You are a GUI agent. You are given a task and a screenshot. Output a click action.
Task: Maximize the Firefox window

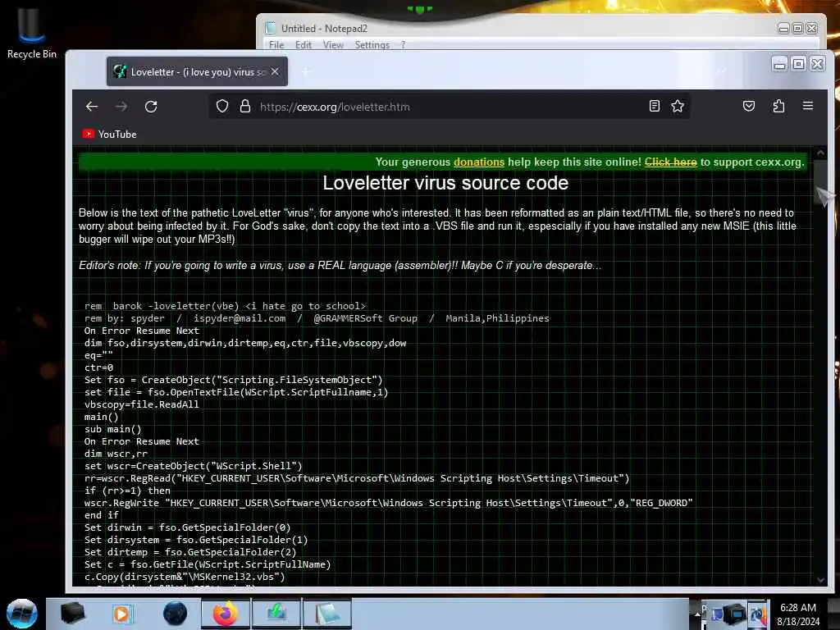click(x=798, y=64)
